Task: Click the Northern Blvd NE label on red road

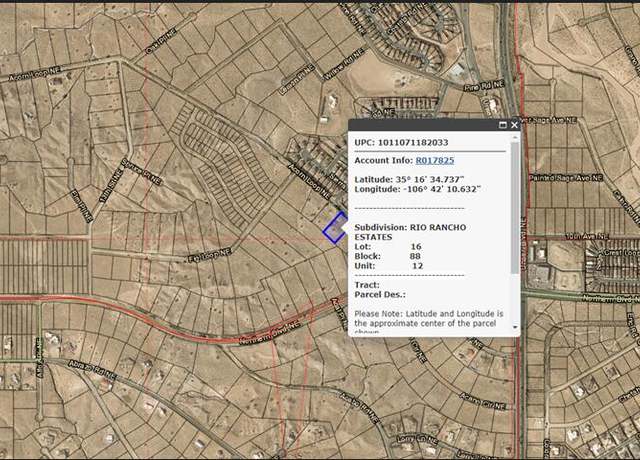Action: (x=269, y=333)
